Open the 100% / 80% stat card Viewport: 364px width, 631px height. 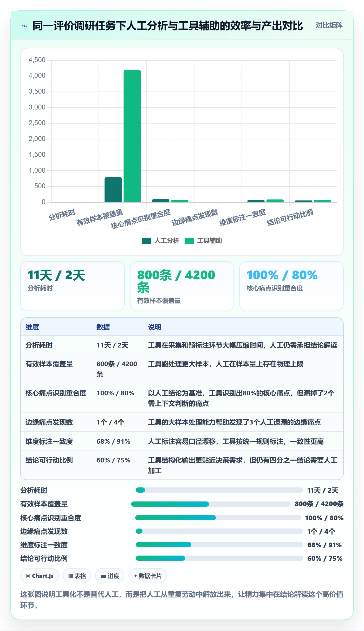291,286
